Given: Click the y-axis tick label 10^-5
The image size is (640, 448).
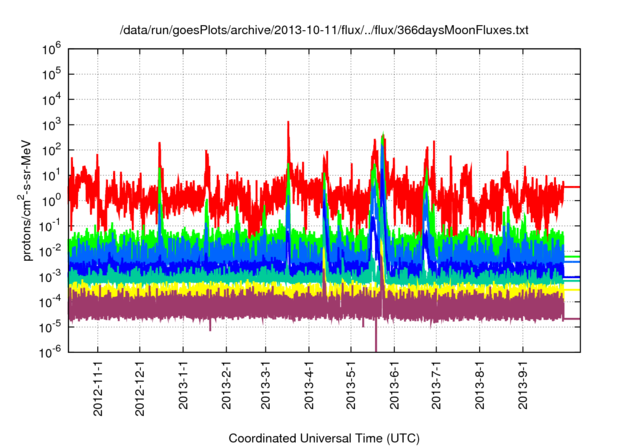Looking at the screenshot, I should point(51,327).
